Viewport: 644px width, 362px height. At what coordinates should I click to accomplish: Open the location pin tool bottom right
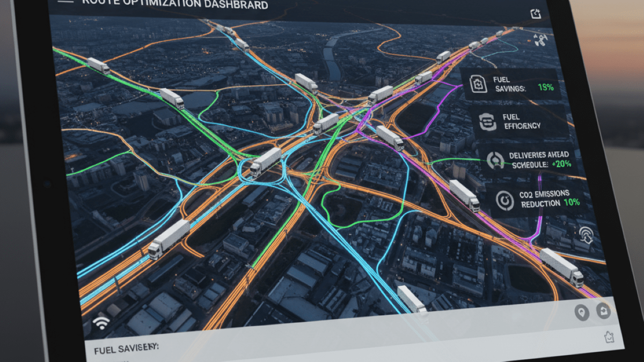(x=582, y=313)
